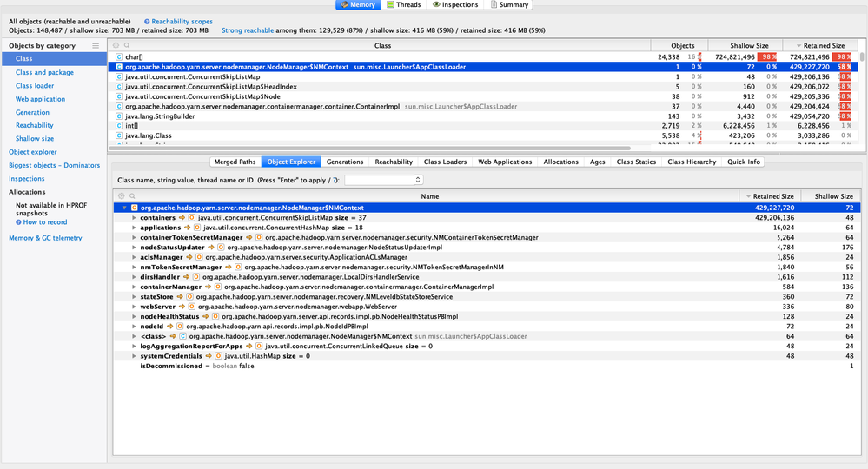Open the Class Statics tab
The image size is (868, 469).
pos(636,162)
